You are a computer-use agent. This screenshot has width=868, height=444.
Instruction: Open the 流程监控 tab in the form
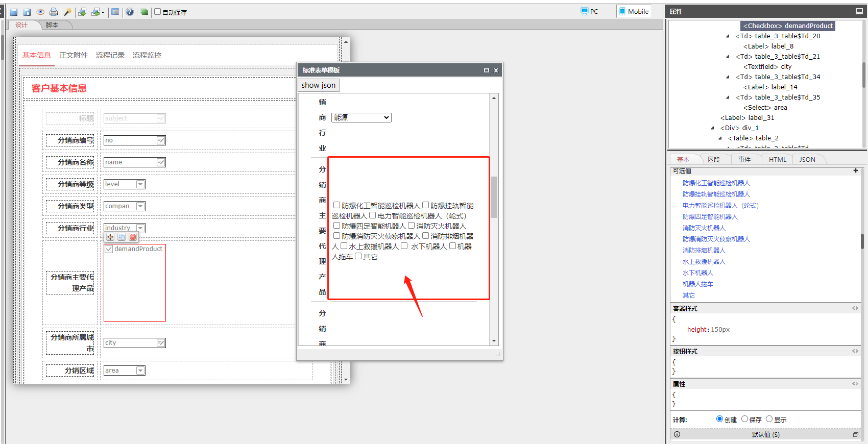[x=147, y=55]
